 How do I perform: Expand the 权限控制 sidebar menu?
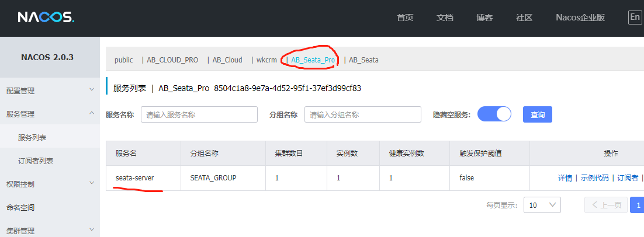(x=50, y=184)
